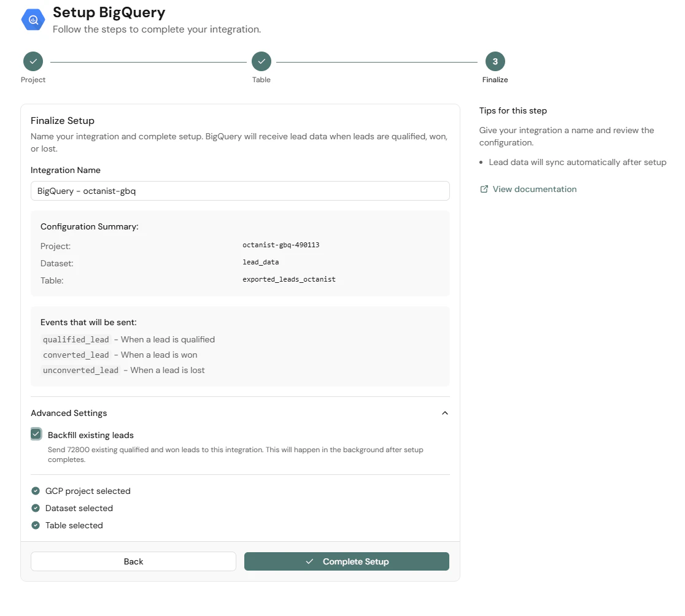685x616 pixels.
Task: Click the Send 72800 existing leads description
Action: coord(236,455)
